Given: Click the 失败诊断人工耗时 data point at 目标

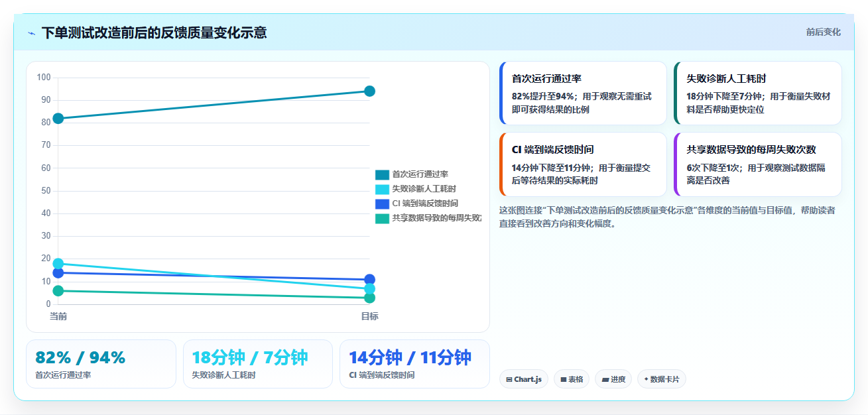Looking at the screenshot, I should (x=369, y=289).
